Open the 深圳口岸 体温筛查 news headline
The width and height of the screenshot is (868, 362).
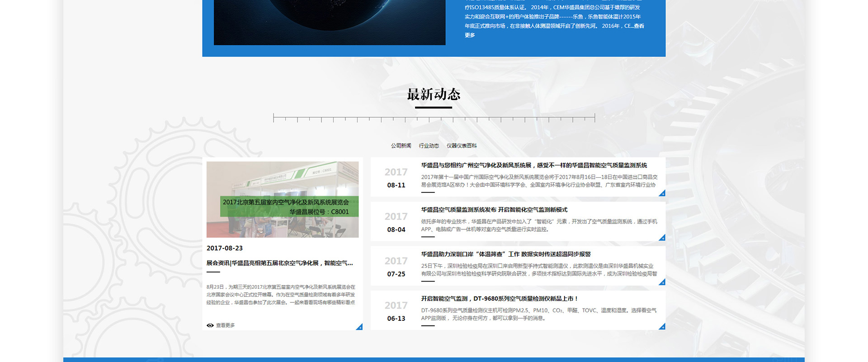tap(506, 254)
